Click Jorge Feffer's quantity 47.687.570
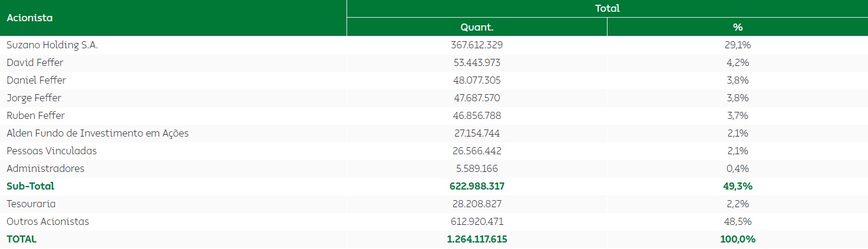 click(x=477, y=98)
